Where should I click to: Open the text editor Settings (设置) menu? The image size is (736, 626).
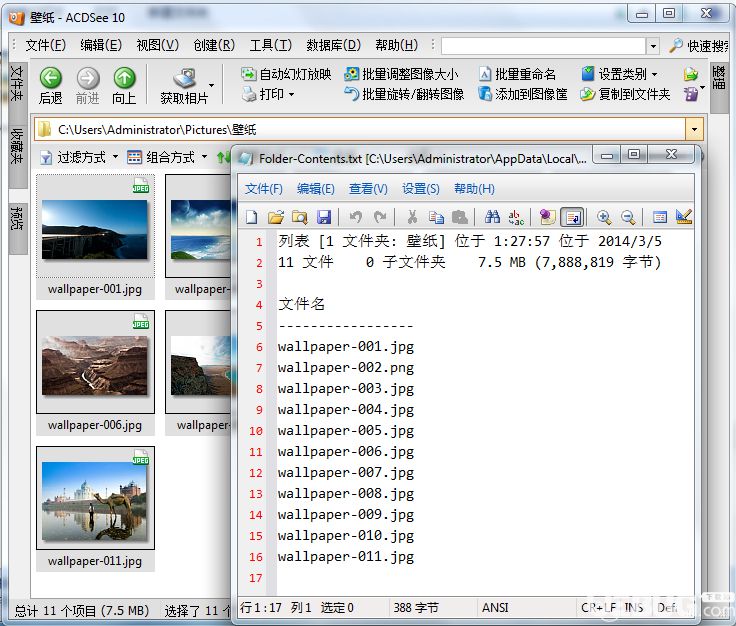[x=421, y=189]
